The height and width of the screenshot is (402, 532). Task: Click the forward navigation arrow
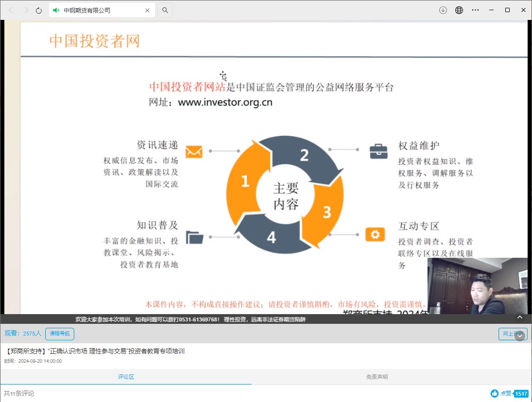click(26, 10)
